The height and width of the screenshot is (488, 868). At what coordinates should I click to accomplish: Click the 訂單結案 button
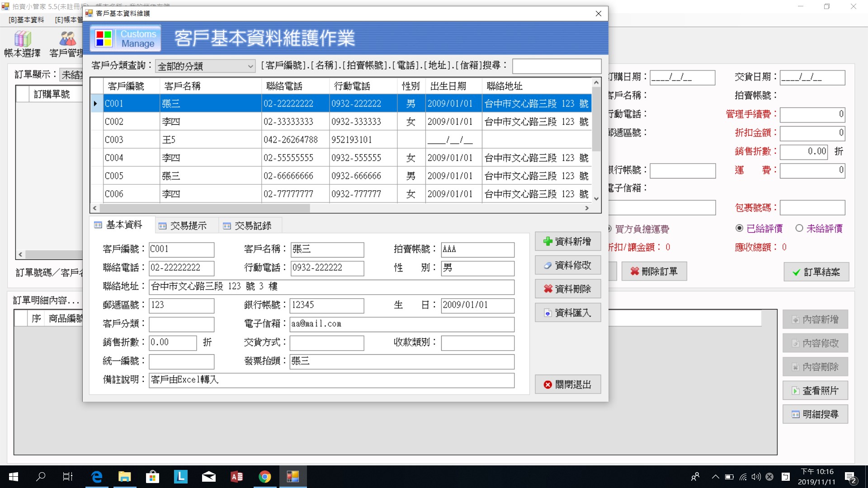point(816,272)
